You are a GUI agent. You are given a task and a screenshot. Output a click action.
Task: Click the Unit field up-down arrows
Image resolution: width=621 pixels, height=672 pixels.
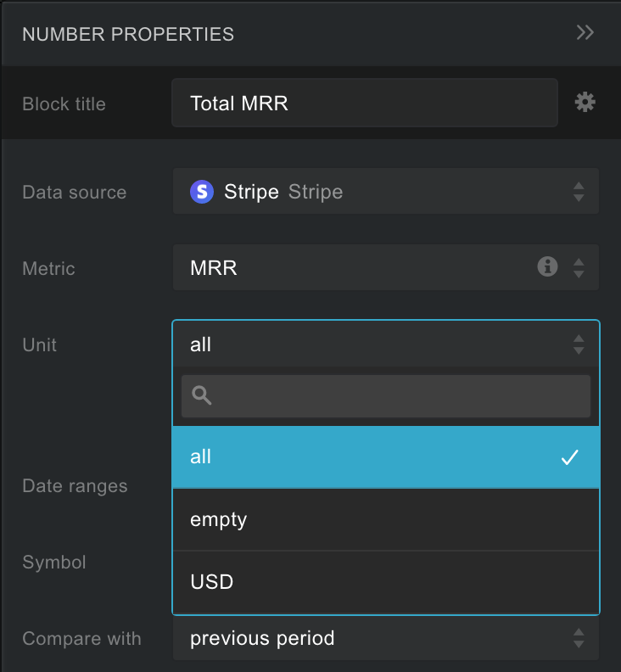[x=579, y=344]
